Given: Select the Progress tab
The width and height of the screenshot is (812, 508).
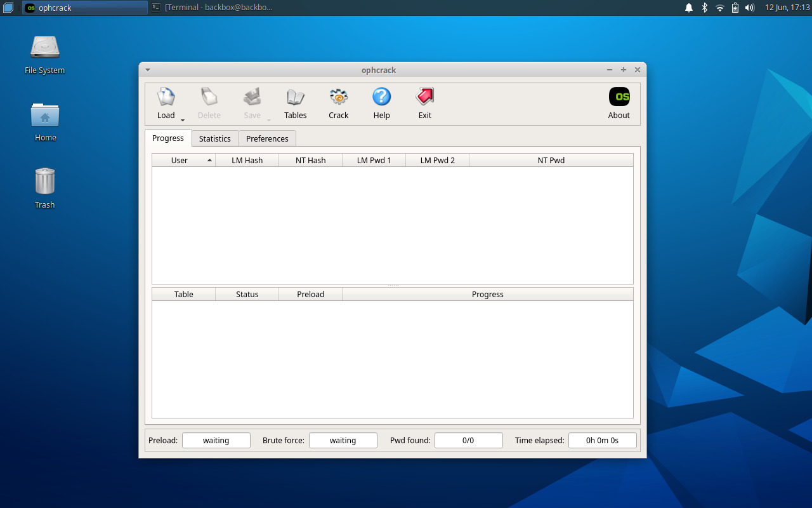Looking at the screenshot, I should [x=168, y=138].
